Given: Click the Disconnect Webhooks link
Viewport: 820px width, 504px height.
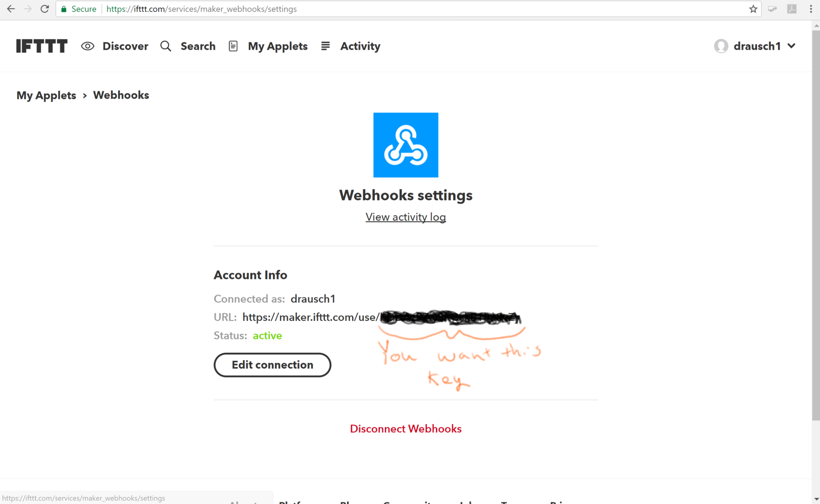Looking at the screenshot, I should tap(406, 429).
